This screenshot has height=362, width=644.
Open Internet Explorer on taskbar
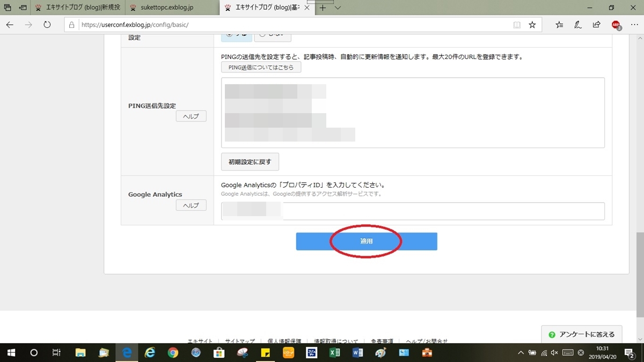[150, 352]
